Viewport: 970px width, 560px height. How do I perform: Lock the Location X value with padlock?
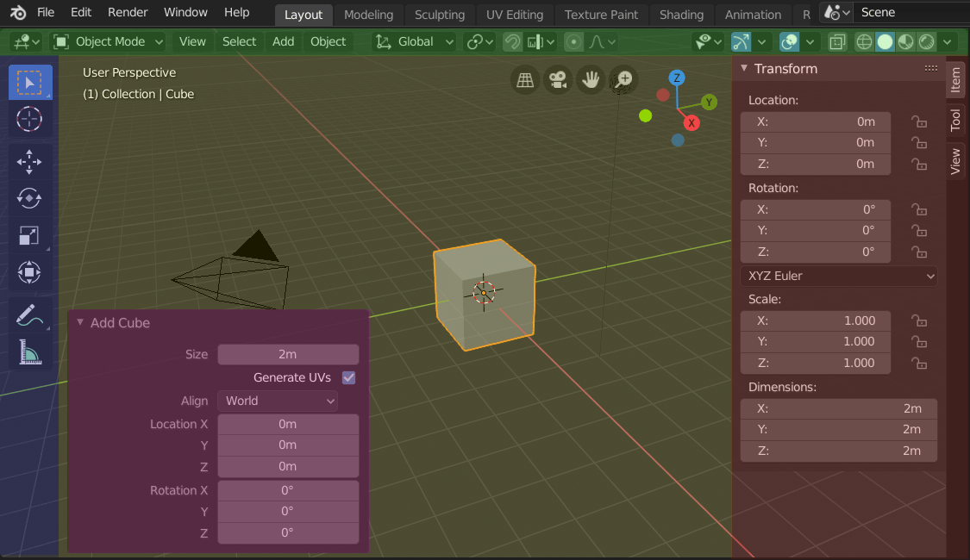pos(918,121)
